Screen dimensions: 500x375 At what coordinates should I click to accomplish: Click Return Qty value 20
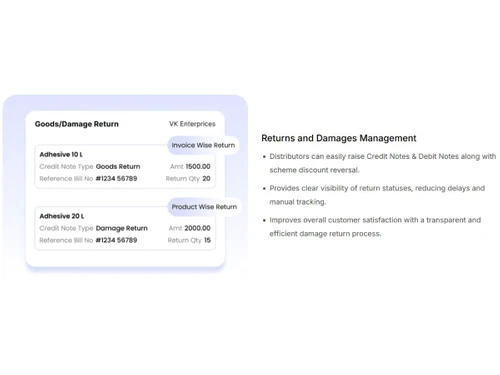[x=206, y=179]
